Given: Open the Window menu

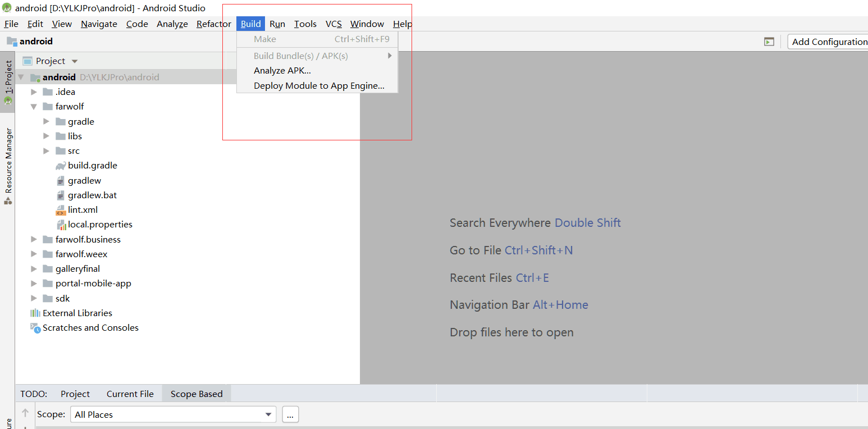Looking at the screenshot, I should coord(367,24).
